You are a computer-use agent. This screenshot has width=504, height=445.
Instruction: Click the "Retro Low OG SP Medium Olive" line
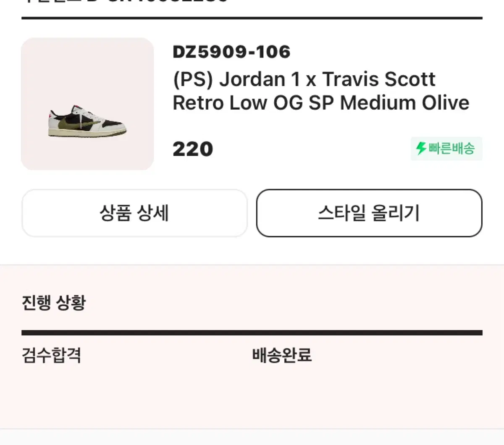(321, 103)
